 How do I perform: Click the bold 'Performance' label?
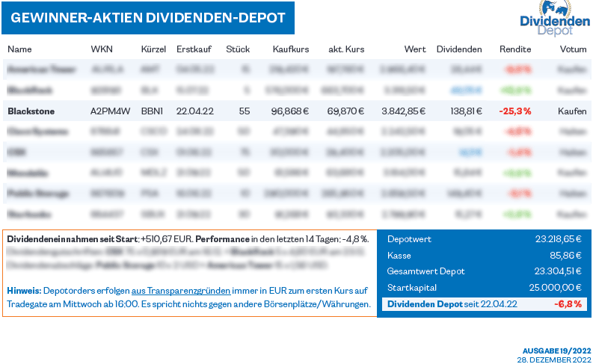[222, 239]
